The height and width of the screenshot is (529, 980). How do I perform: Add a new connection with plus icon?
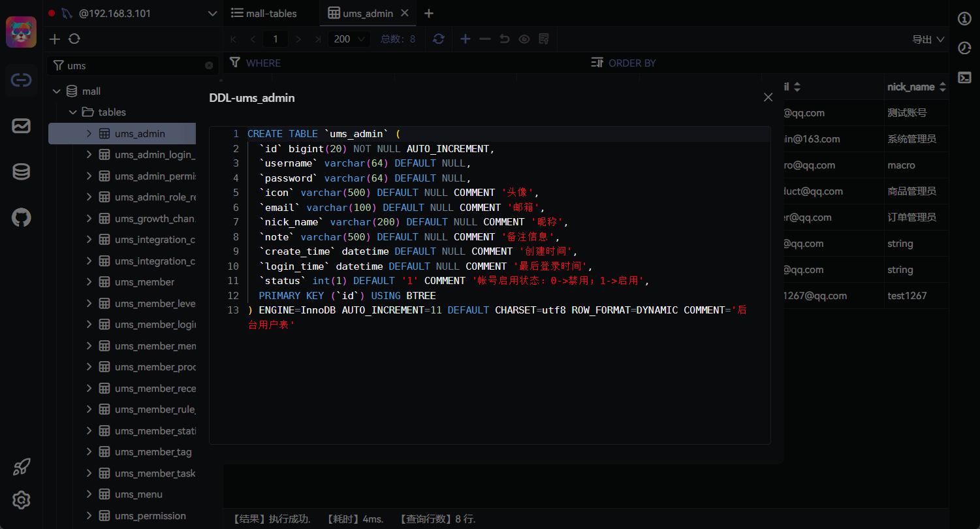[55, 39]
